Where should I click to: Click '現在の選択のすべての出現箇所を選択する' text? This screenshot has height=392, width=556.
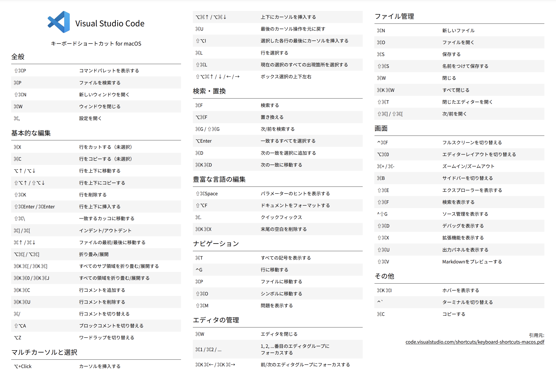pos(304,65)
